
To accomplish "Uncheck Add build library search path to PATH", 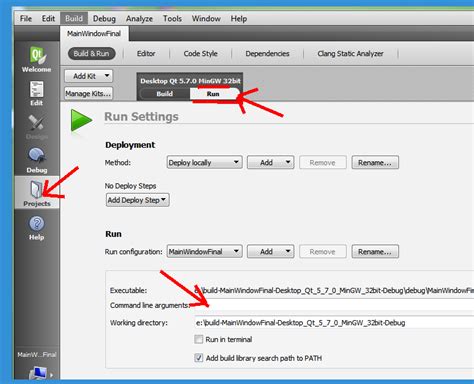I will click(199, 358).
